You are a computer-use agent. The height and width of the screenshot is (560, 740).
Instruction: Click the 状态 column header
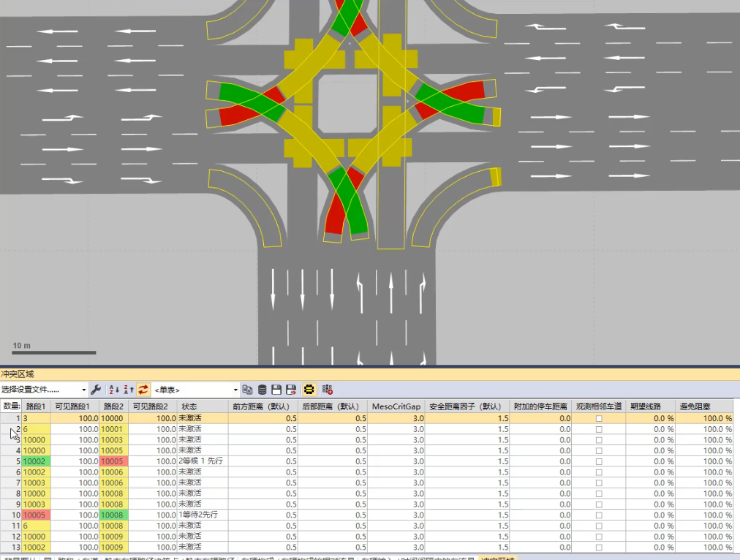click(203, 406)
